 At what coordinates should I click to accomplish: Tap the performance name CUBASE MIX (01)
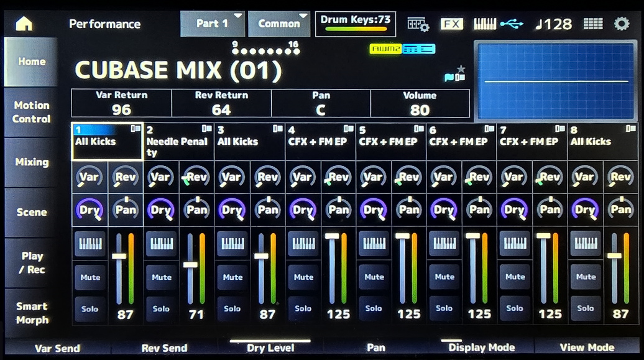(x=178, y=70)
